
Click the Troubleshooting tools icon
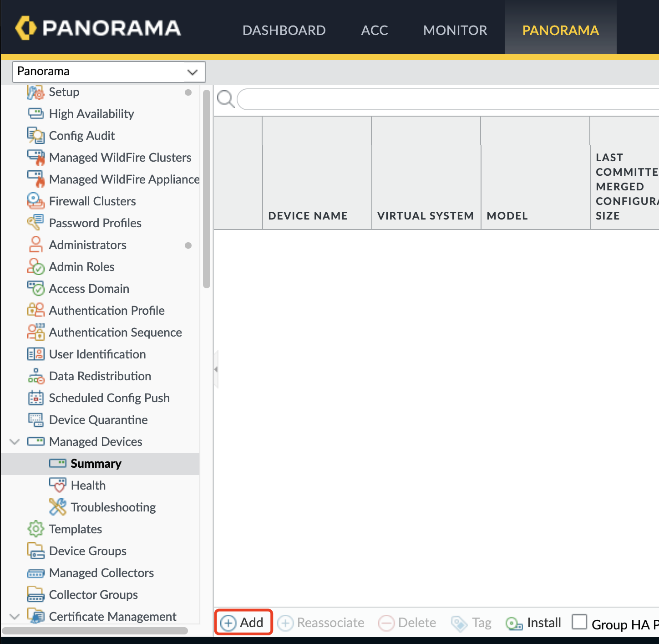58,507
